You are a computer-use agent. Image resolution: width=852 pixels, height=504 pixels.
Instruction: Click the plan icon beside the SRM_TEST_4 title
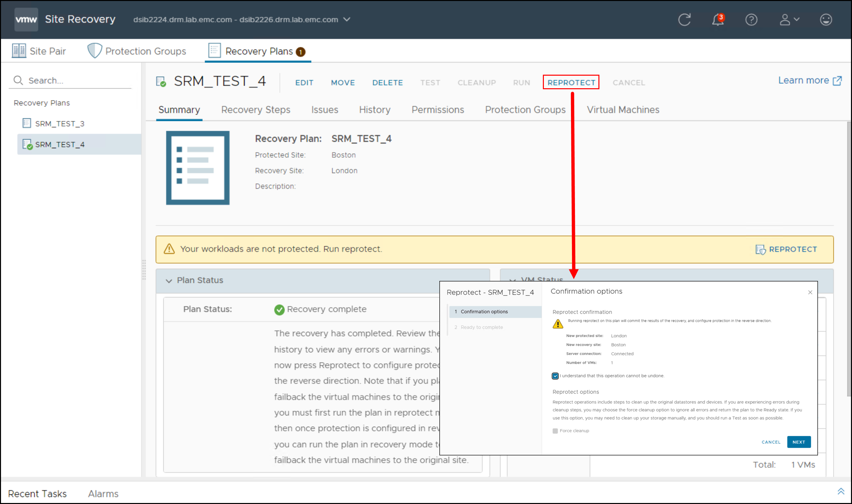pyautogui.click(x=161, y=82)
